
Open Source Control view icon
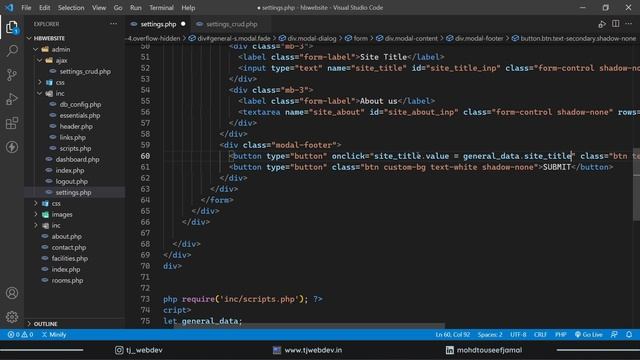coord(12,75)
